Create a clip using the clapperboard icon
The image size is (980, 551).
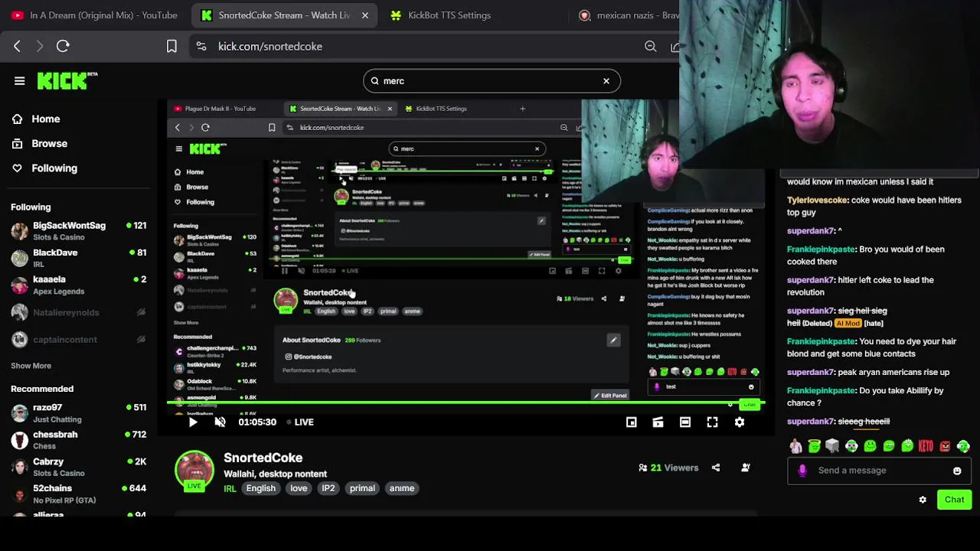coord(658,422)
